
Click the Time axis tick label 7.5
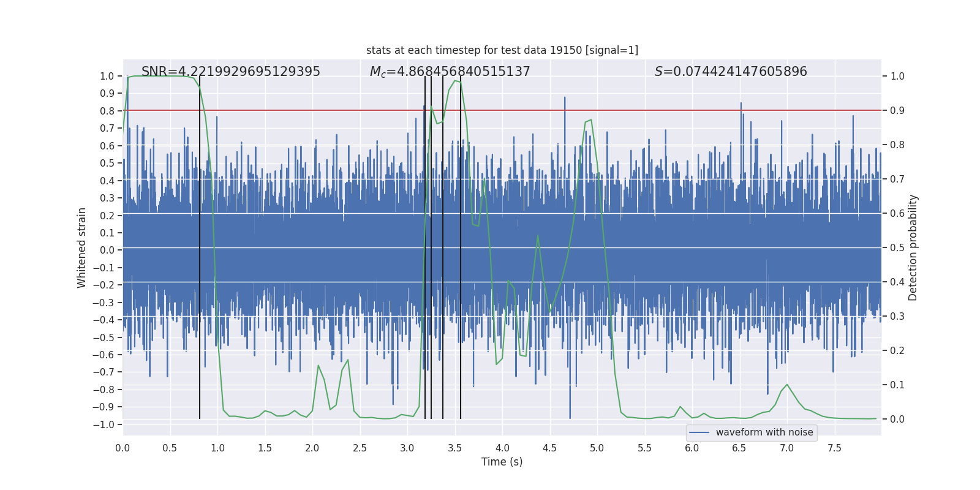[834, 448]
